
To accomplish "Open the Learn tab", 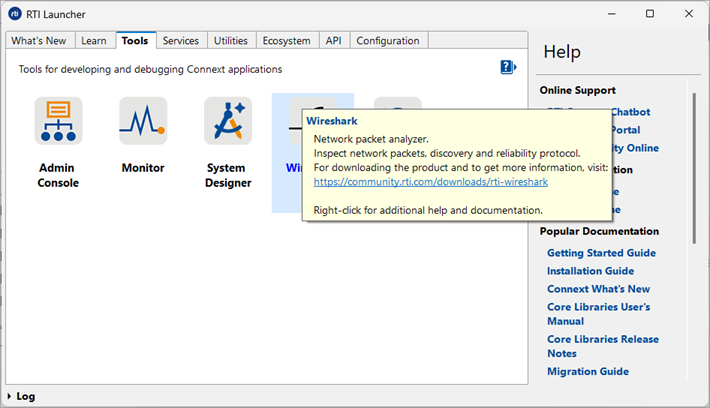I will tap(94, 41).
